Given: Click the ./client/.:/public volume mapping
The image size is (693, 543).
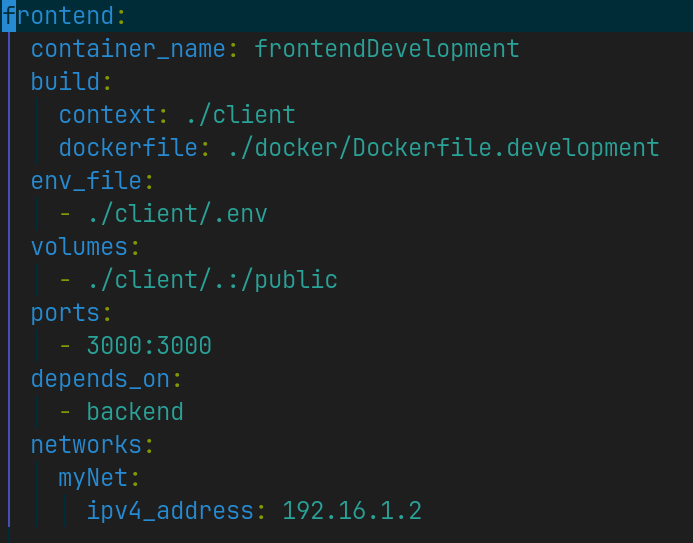Looking at the screenshot, I should [213, 280].
